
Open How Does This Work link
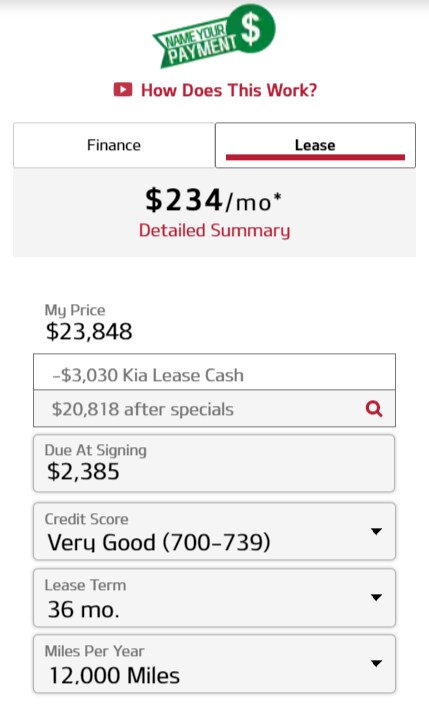click(x=229, y=90)
